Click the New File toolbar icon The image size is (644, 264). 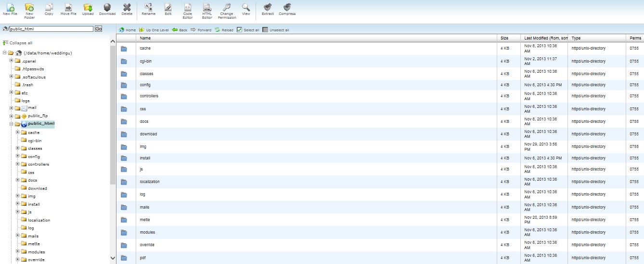[10, 8]
